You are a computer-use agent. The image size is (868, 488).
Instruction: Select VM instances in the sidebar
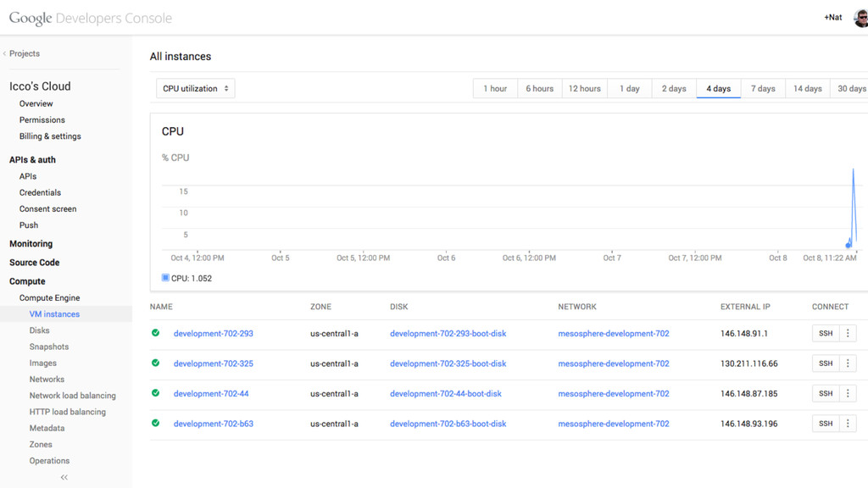[54, 314]
